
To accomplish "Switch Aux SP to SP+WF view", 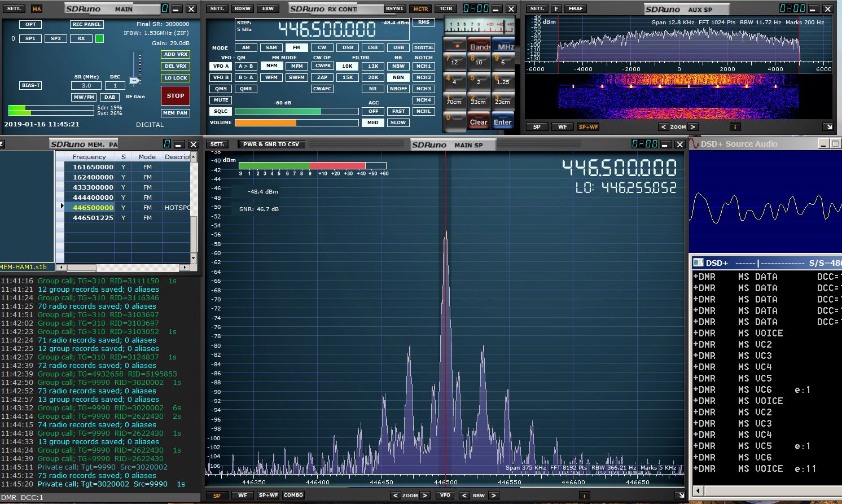I will (x=588, y=126).
